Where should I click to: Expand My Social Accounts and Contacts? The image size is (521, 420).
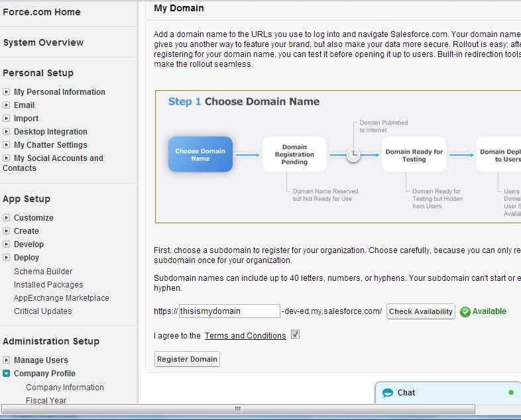coord(7,158)
